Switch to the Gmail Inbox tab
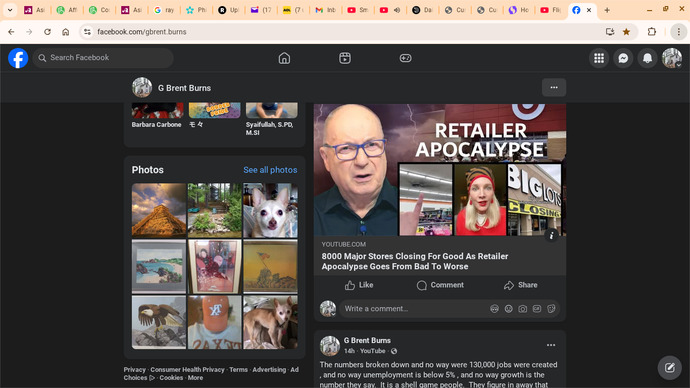The image size is (690, 388). (x=326, y=10)
